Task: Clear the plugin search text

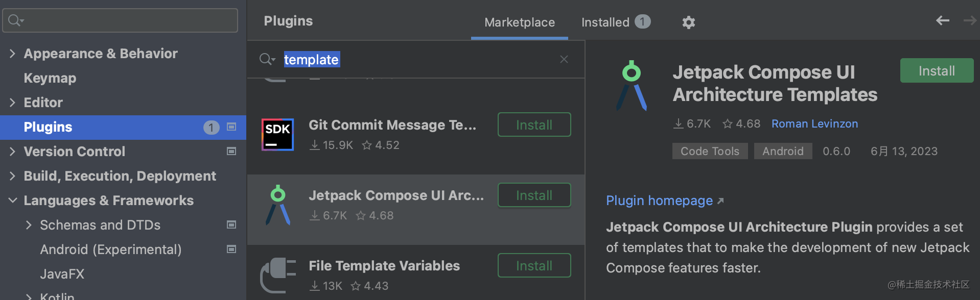Action: click(564, 60)
